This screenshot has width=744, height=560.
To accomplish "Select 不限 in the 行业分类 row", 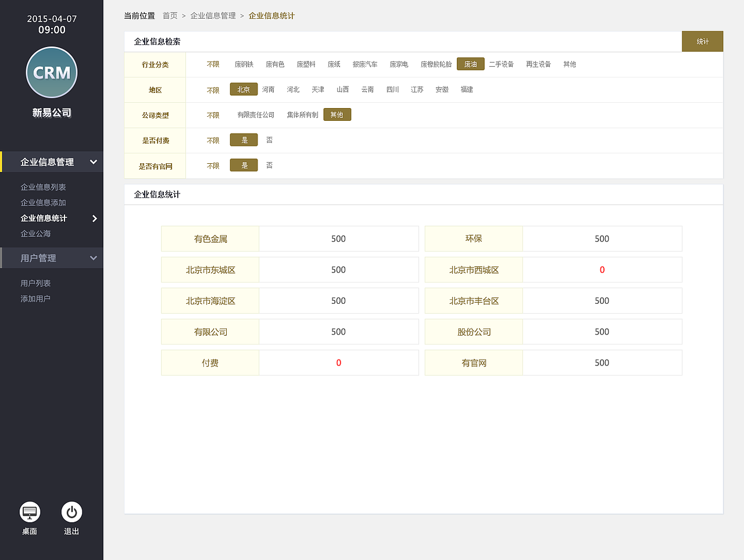I will pos(213,64).
